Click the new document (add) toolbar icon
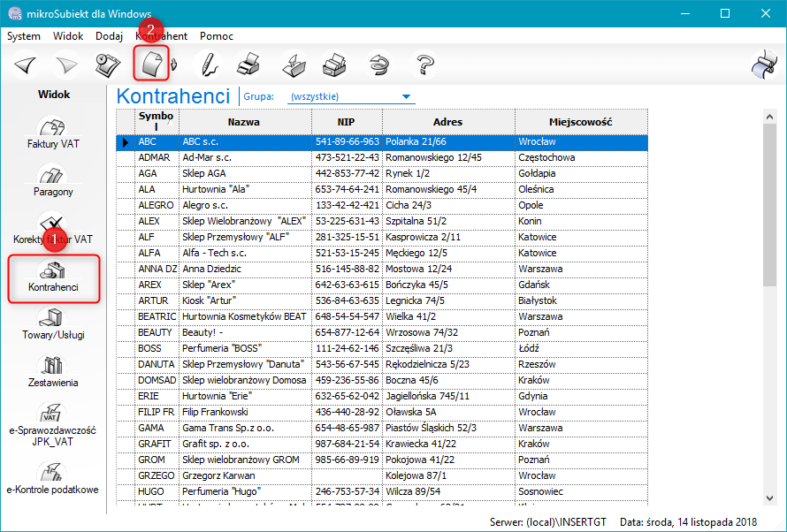Viewport: 787px width, 532px height. click(151, 64)
